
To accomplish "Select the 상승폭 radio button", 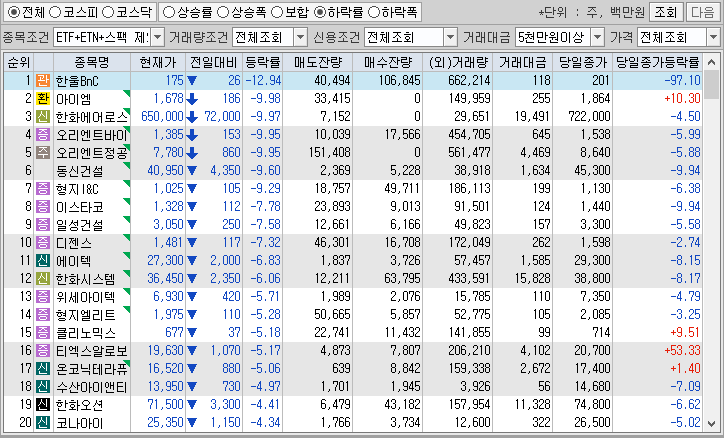I will [x=223, y=12].
